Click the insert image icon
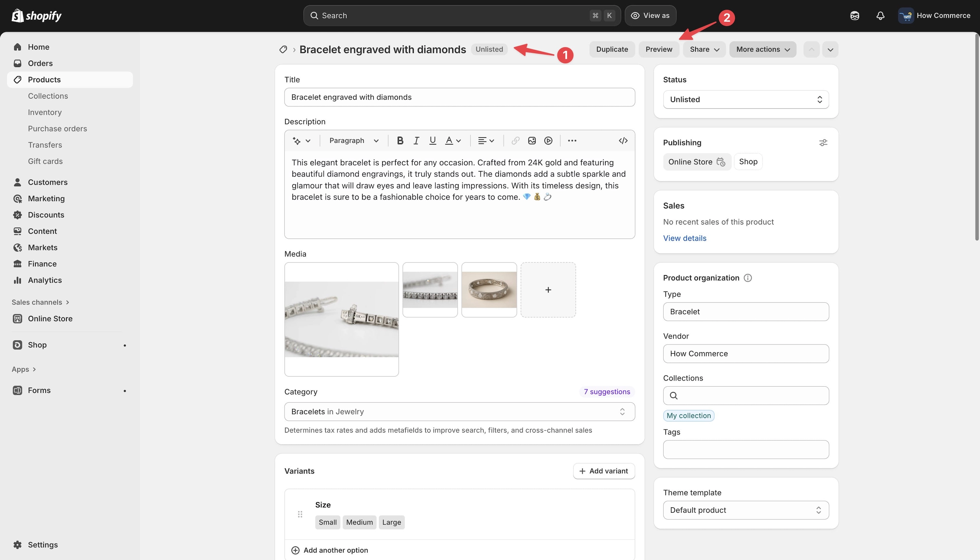 [x=532, y=141]
